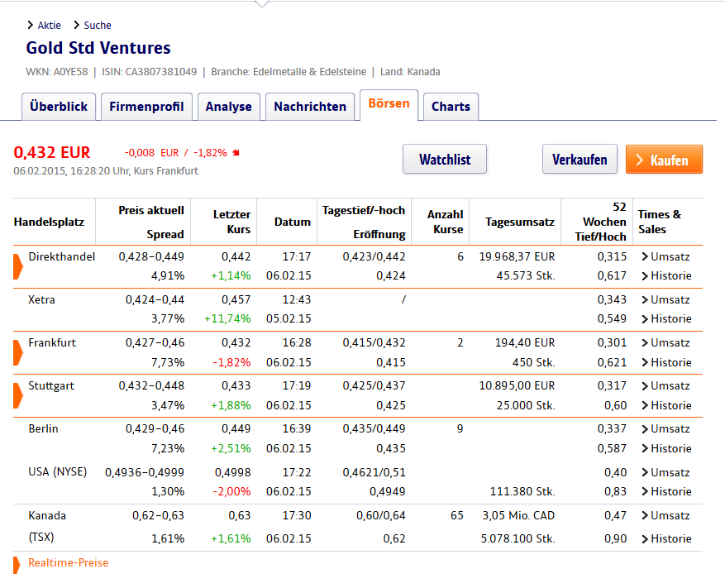Click the Gold Std Ventures title heading
725x588 pixels.
point(98,48)
